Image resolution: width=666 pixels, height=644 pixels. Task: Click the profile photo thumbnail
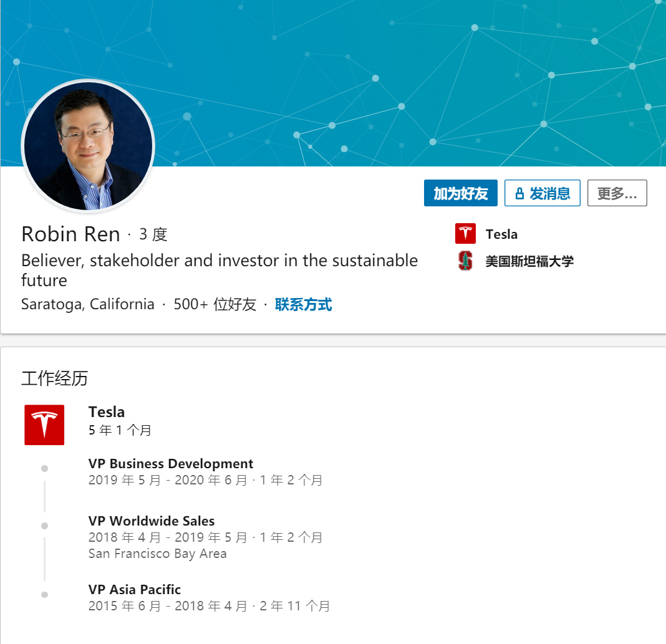pos(88,146)
